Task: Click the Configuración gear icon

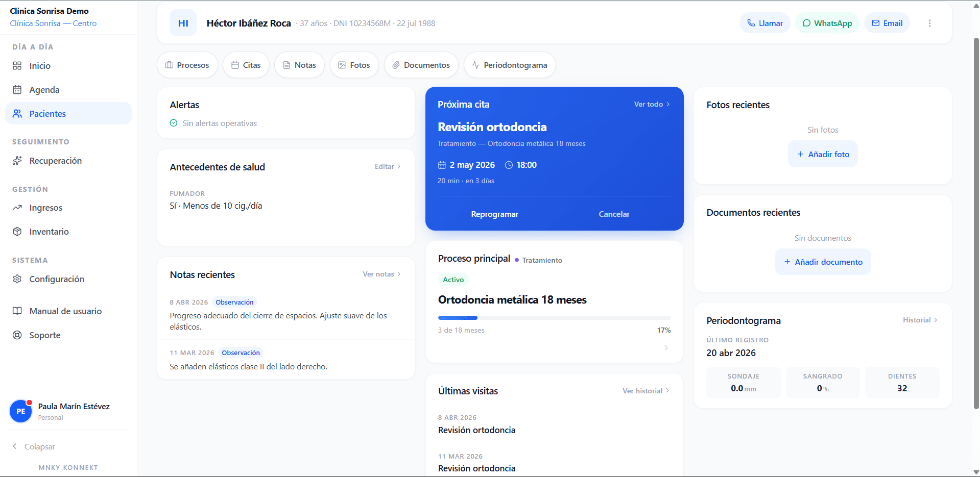Action: [x=17, y=279]
